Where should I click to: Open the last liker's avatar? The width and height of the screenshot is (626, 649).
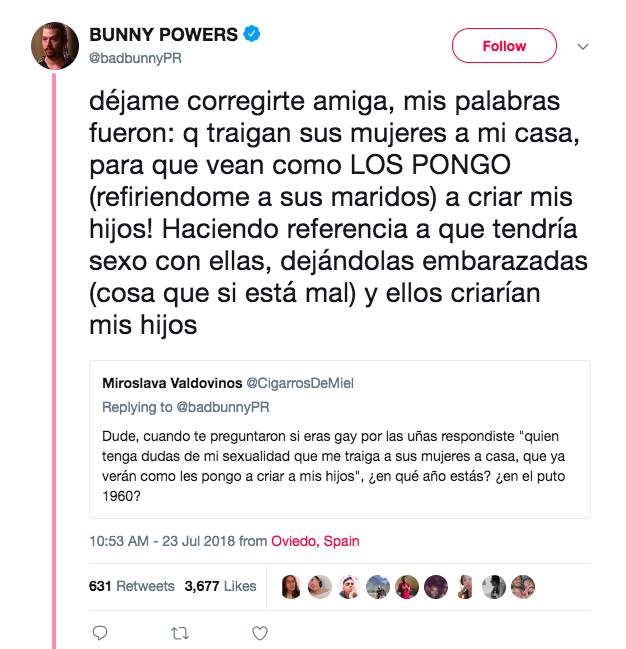click(523, 587)
